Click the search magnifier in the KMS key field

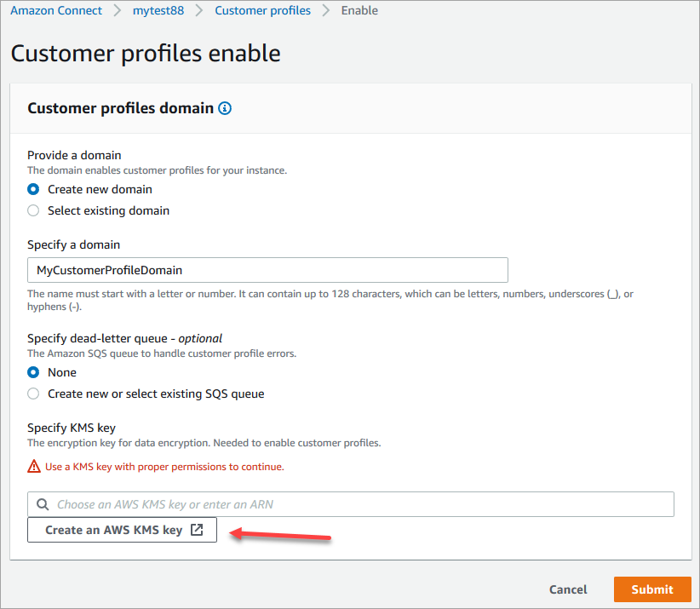tap(43, 504)
